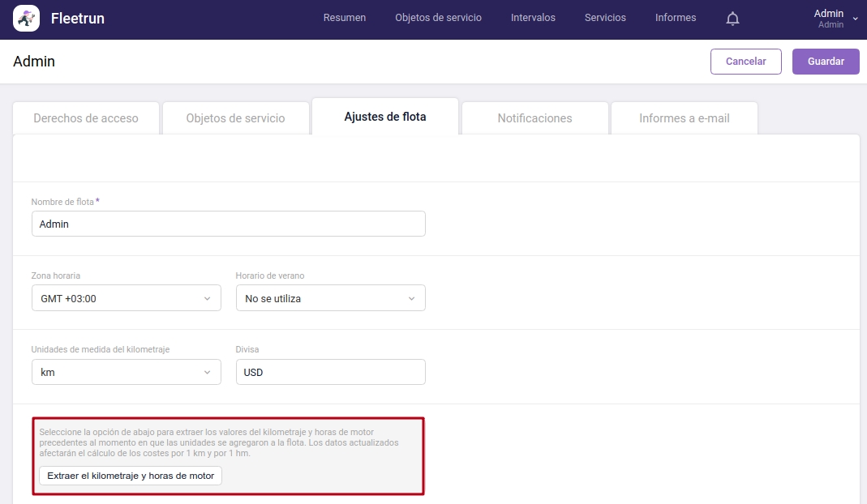Go to the Informes section
This screenshot has width=867, height=504.
coord(675,17)
